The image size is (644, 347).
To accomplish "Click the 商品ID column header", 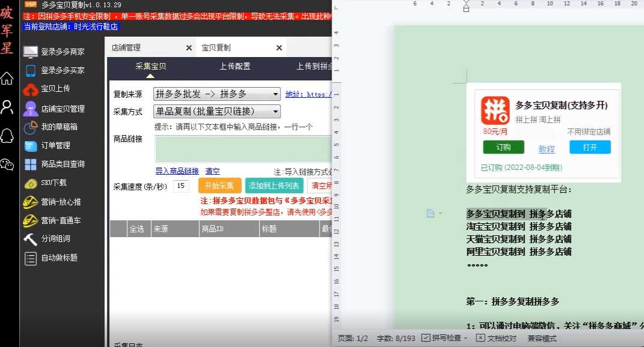I will 229,229.
